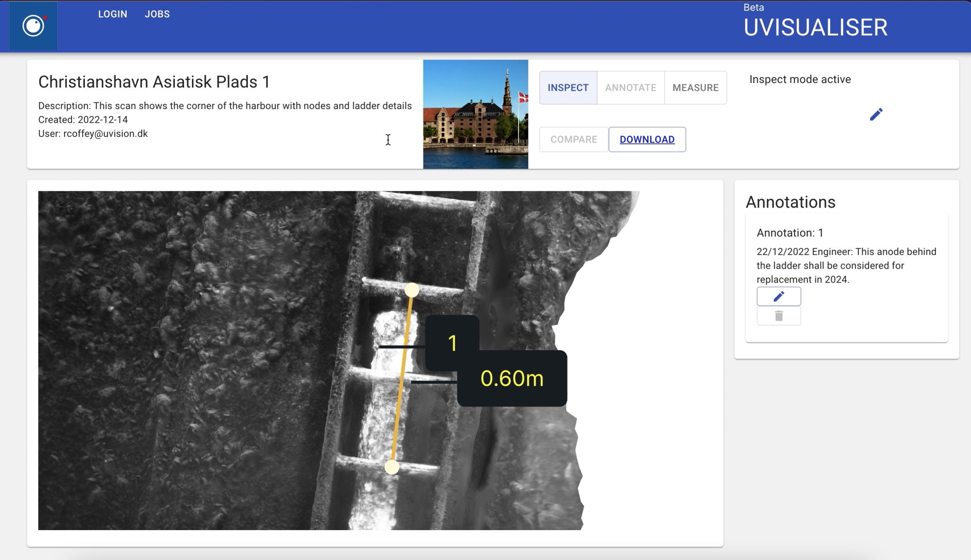The width and height of the screenshot is (971, 560).
Task: Edit Annotation 1 using the pencil icon
Action: [x=778, y=296]
